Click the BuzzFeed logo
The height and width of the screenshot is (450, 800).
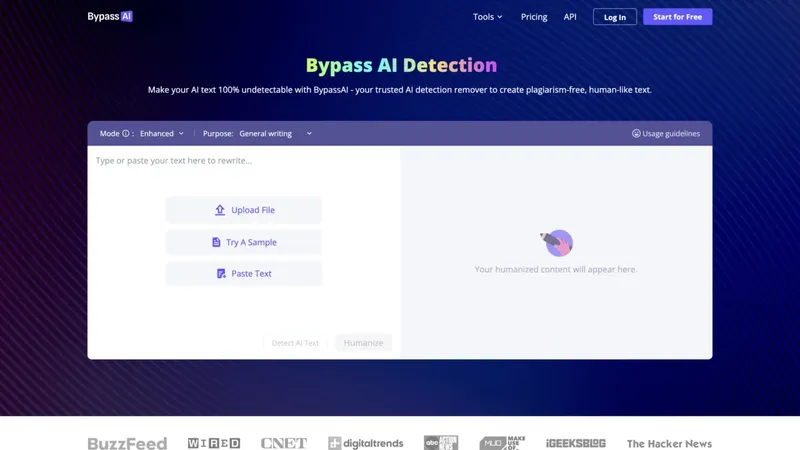click(x=127, y=443)
